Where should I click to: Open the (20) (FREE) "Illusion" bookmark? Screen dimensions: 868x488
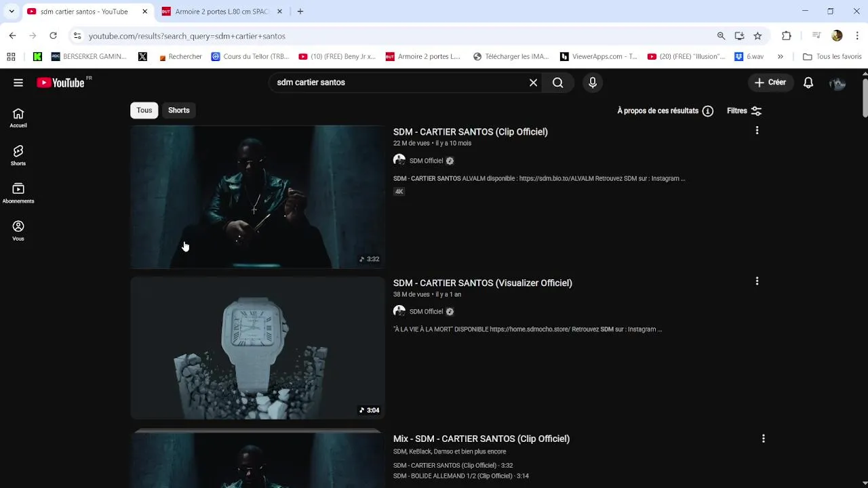pyautogui.click(x=686, y=57)
